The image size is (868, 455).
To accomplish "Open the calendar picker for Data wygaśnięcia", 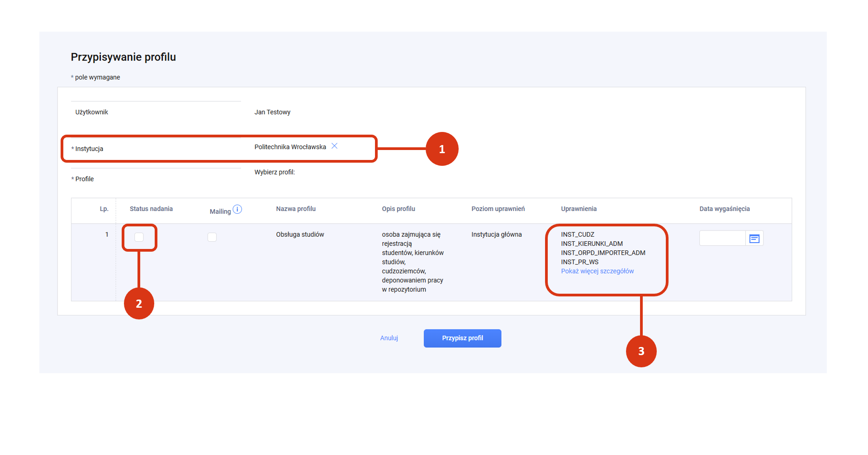I will [754, 239].
